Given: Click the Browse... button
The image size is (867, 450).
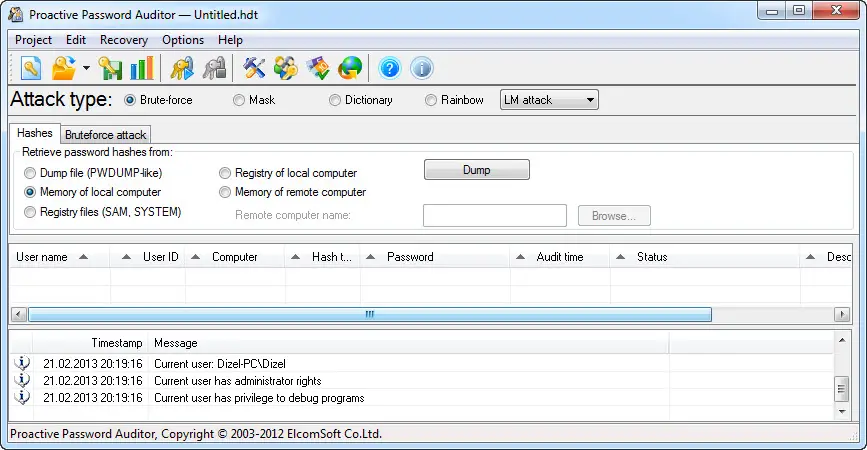Looking at the screenshot, I should [614, 216].
